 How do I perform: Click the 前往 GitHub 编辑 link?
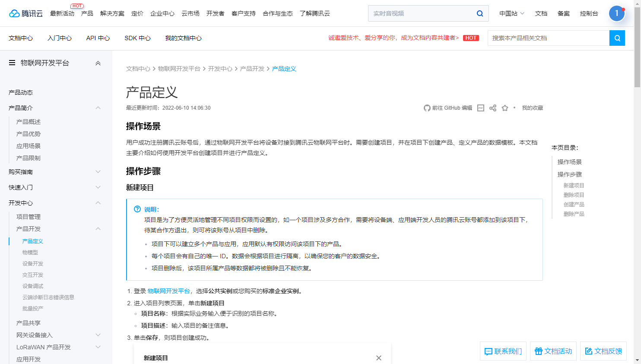click(448, 108)
